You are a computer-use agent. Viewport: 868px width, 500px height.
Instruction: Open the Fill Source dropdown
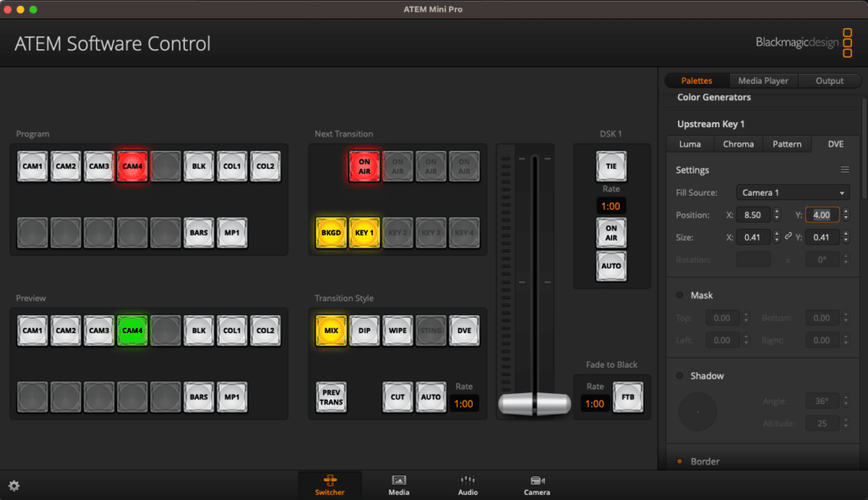793,192
